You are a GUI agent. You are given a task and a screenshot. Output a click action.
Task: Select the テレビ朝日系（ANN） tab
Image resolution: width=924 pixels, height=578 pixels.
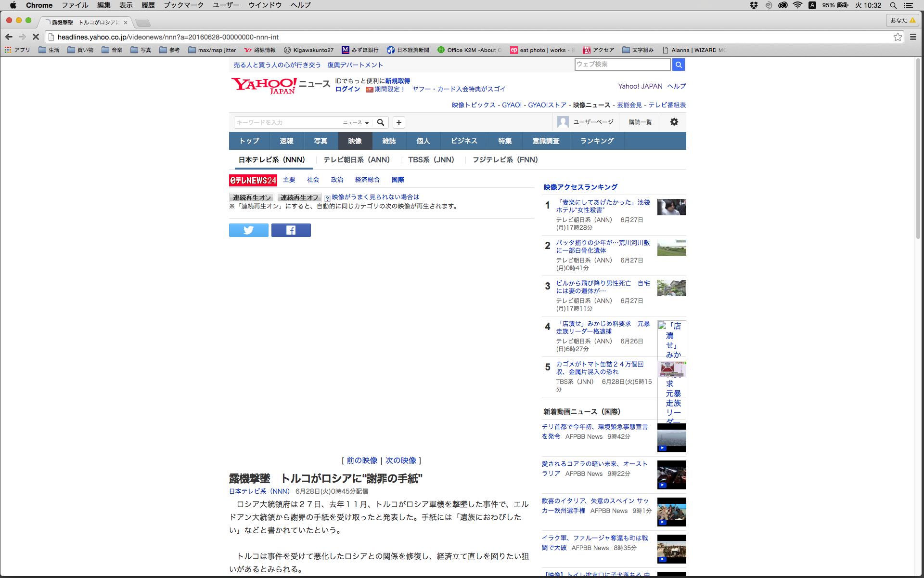click(356, 160)
